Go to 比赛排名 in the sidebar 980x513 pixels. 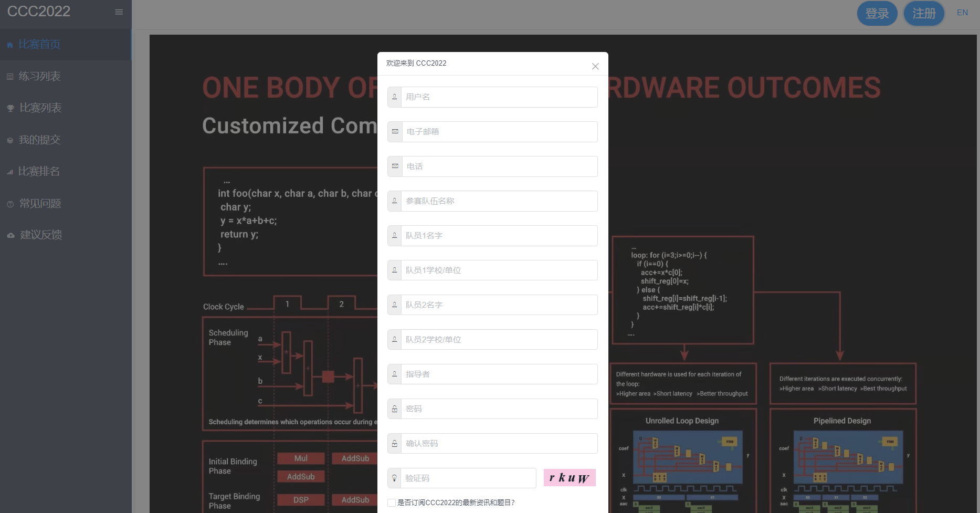point(39,172)
